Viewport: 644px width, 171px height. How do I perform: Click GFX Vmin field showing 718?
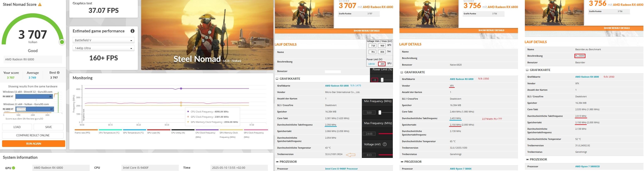click(372, 46)
